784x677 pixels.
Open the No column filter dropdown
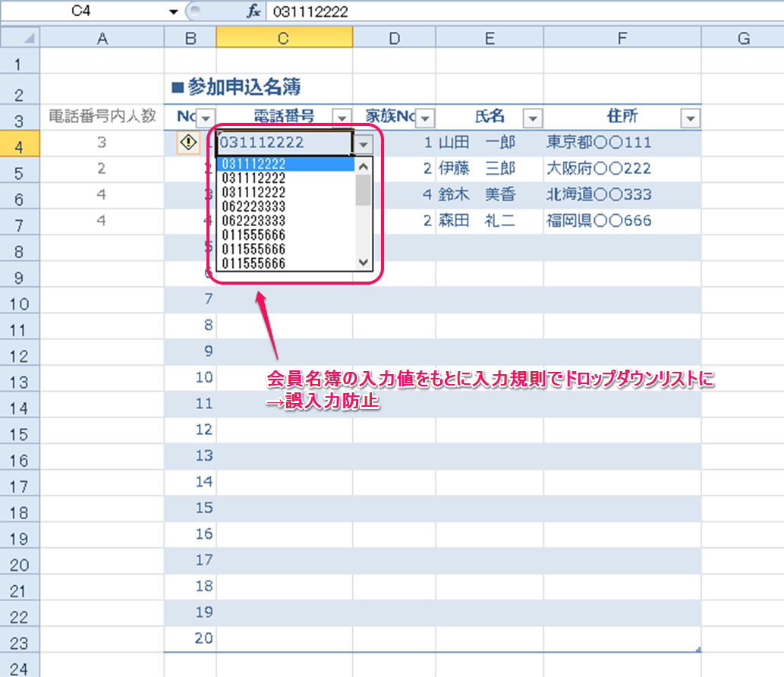(206, 118)
